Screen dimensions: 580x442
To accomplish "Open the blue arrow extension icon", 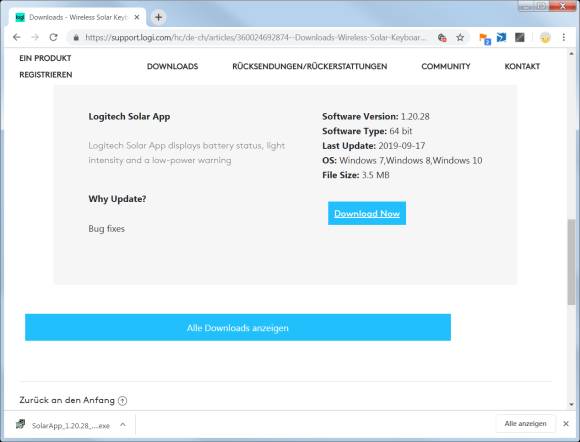I will click(x=502, y=37).
